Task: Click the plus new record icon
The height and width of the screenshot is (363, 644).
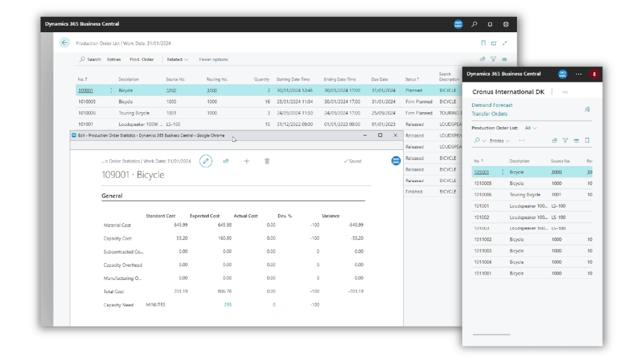Action: pos(246,161)
